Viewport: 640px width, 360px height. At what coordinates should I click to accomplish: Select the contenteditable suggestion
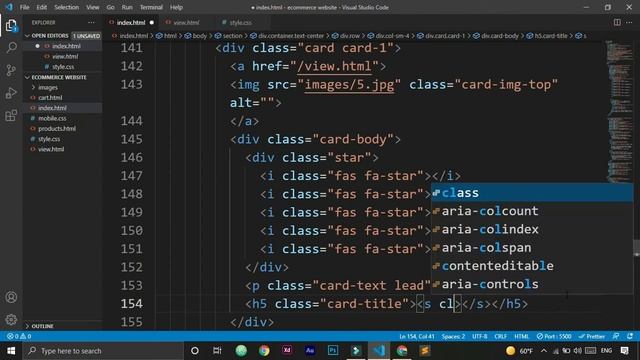click(x=532, y=266)
